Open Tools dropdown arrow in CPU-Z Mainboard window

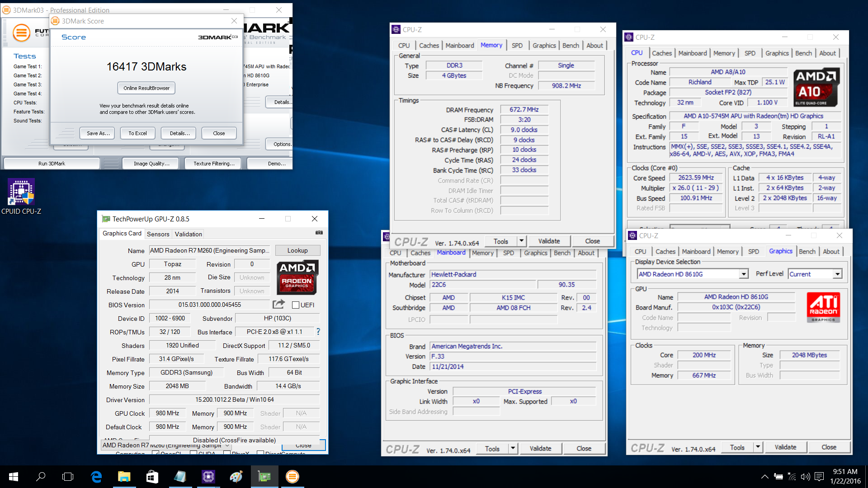[x=513, y=448]
